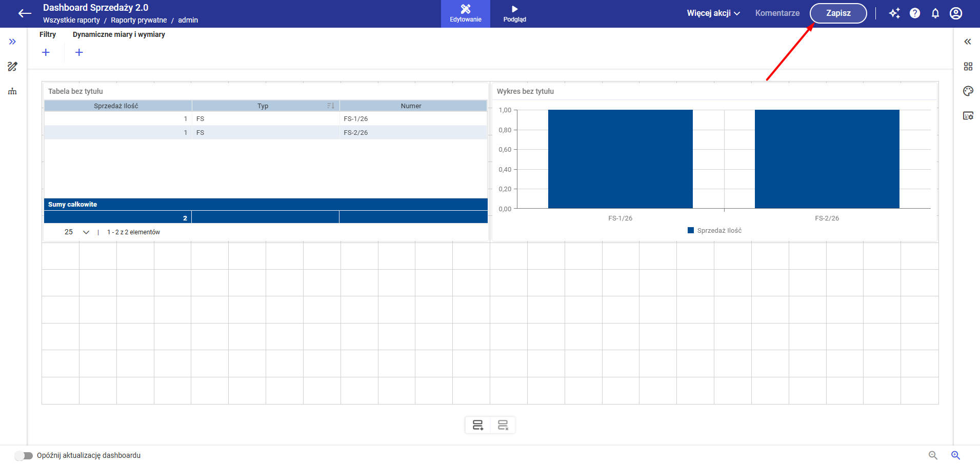Click the back arrow icon
Image resolution: width=980 pixels, height=464 pixels.
click(x=25, y=13)
